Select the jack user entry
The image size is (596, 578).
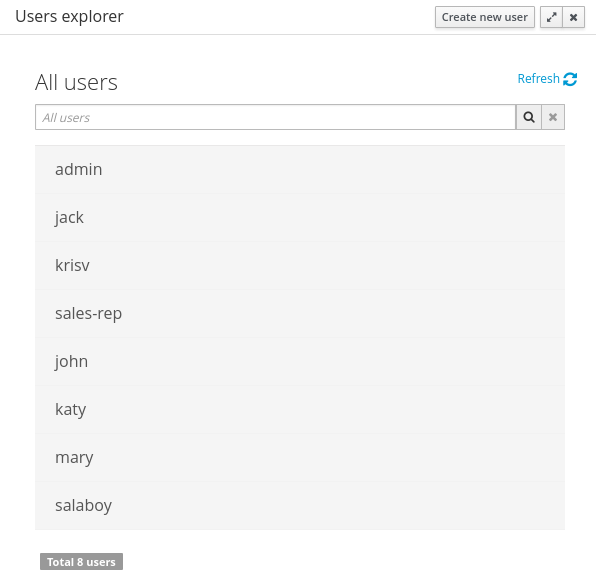point(300,217)
